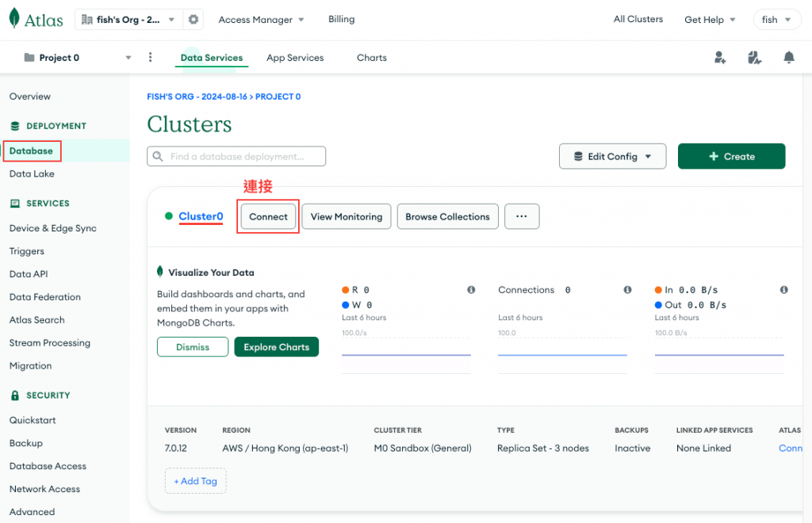Switch to the Charts tab

372,57
